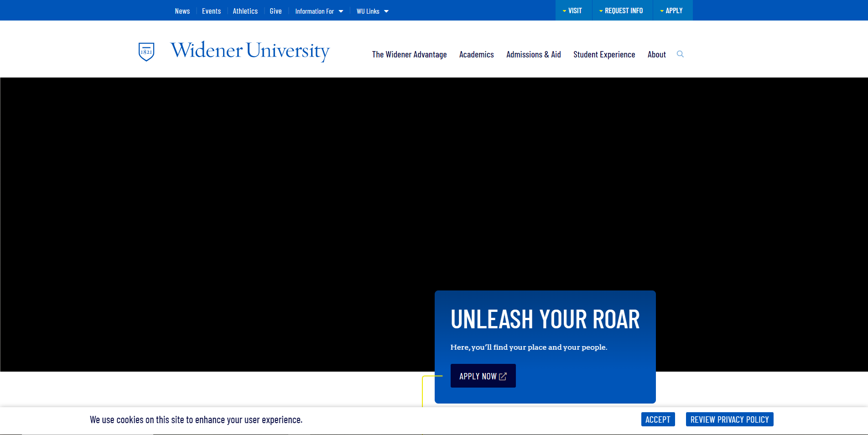Select the Academics menu item
The height and width of the screenshot is (435, 868).
476,55
